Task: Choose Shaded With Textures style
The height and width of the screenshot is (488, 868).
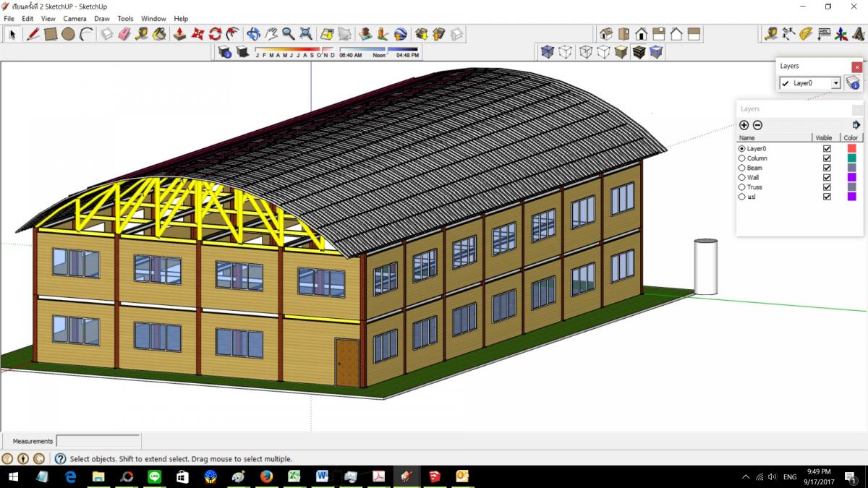Action: pos(639,52)
